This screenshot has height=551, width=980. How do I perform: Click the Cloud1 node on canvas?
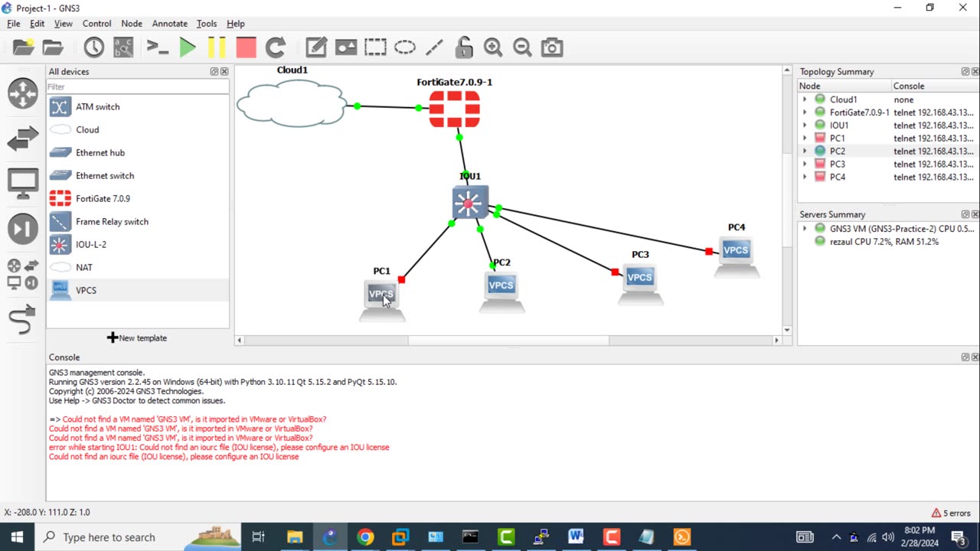[291, 103]
